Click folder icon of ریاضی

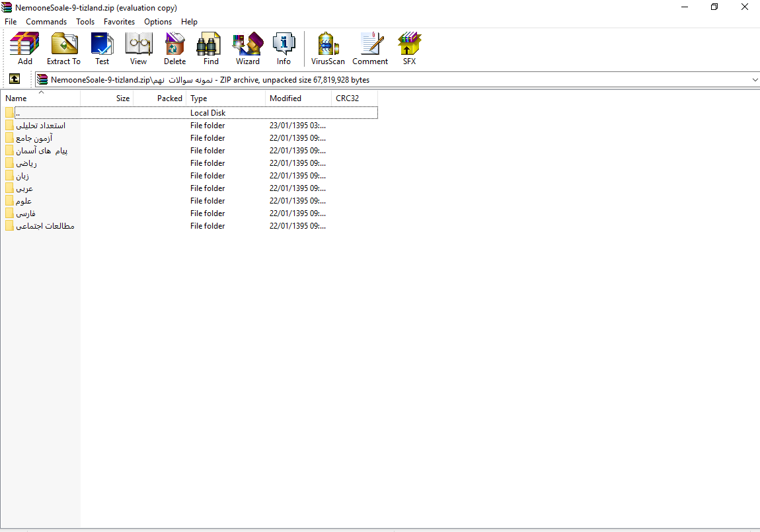(9, 163)
